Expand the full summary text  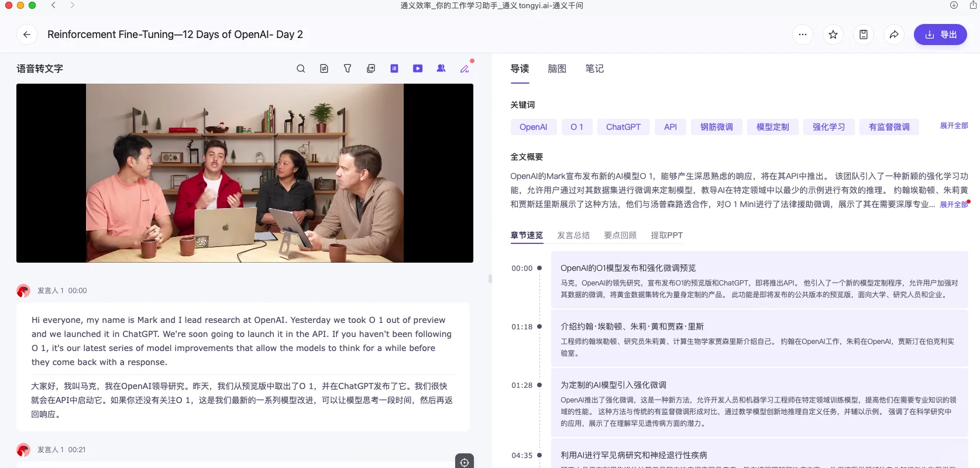click(954, 204)
